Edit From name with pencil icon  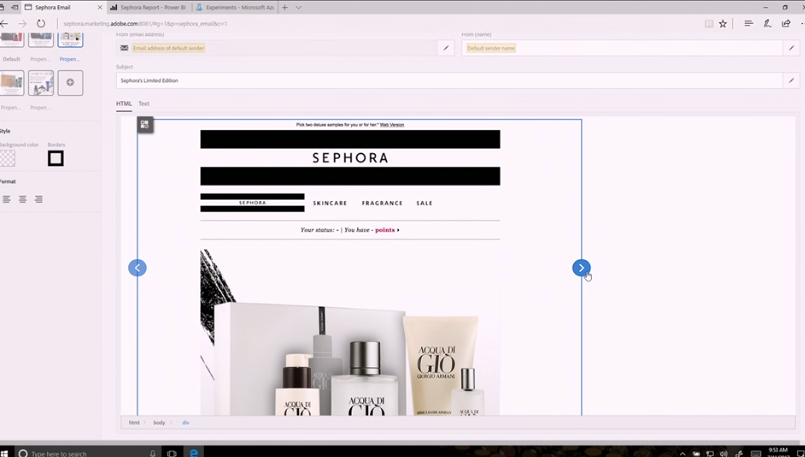coord(791,48)
